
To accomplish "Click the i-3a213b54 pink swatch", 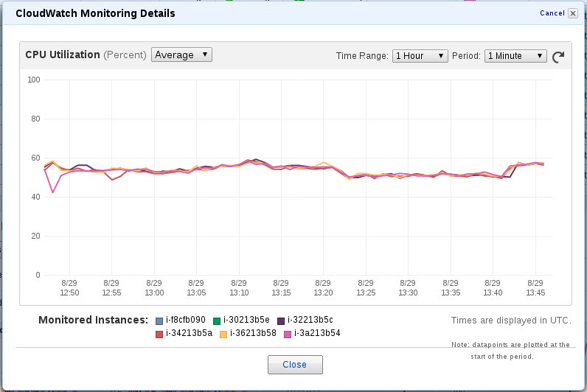I will tap(288, 334).
